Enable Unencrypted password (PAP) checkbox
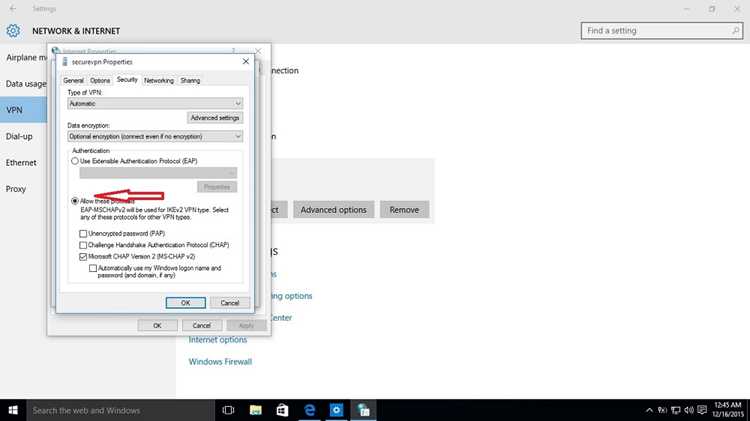This screenshot has height=421, width=750. click(x=83, y=233)
